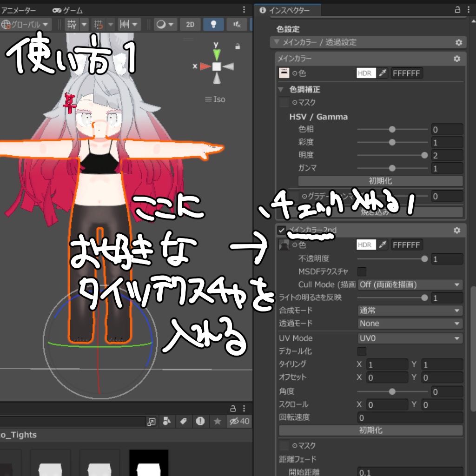Screen dimensions: 476x476
Task: Open the メインカラー gear settings icon
Action: pyautogui.click(x=457, y=59)
